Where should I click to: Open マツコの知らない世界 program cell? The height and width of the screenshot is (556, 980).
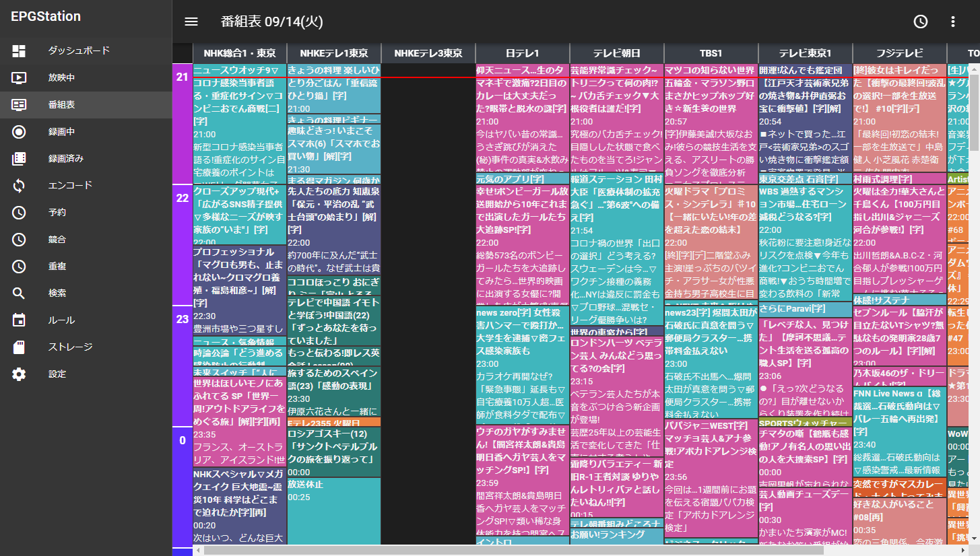(x=711, y=124)
